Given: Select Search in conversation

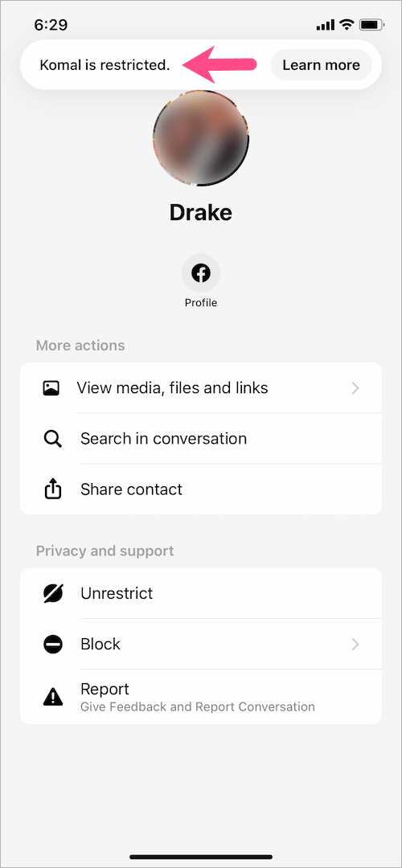Looking at the screenshot, I should (x=163, y=439).
